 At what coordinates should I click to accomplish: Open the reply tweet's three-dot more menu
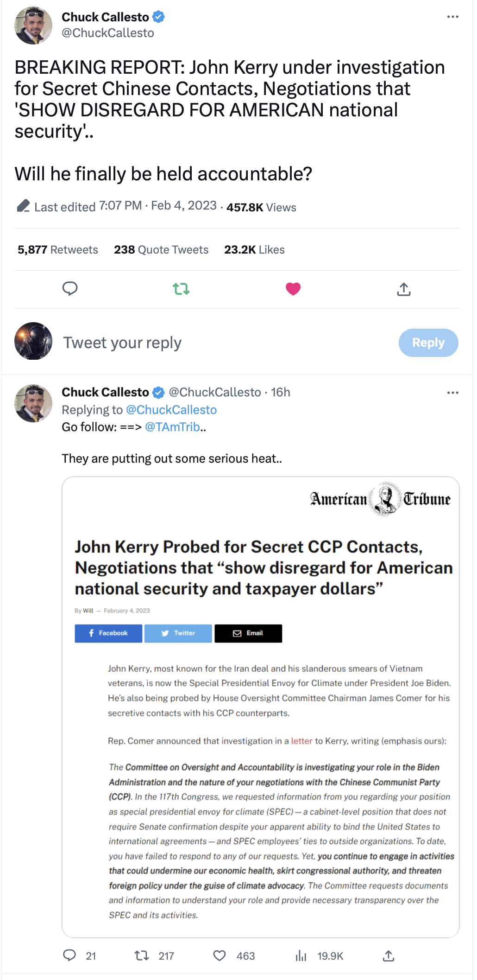(x=452, y=393)
